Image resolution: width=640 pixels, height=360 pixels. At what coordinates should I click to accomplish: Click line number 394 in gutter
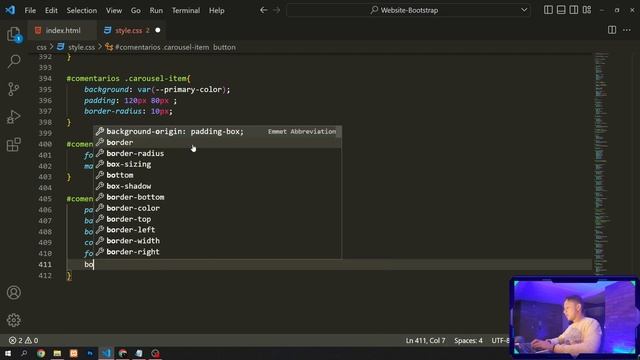coord(45,78)
